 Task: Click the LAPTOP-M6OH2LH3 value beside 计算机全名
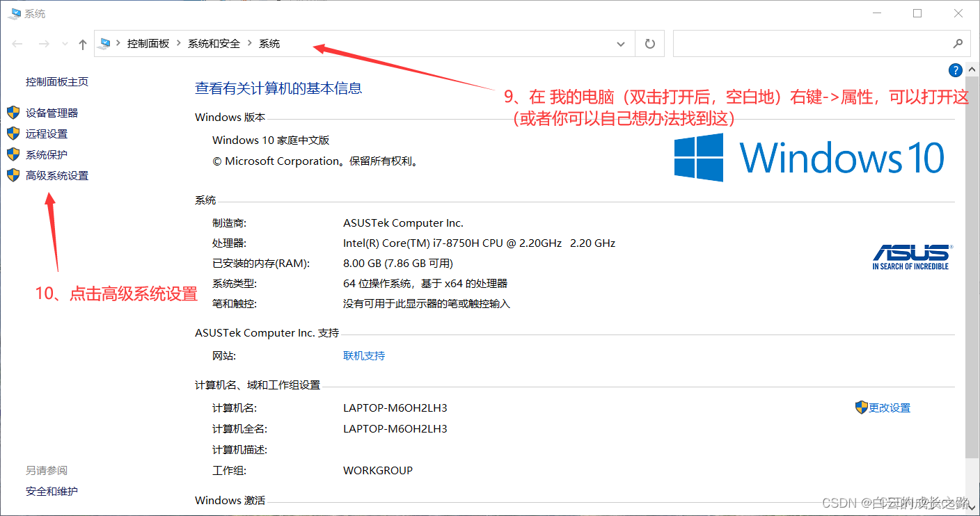point(395,428)
